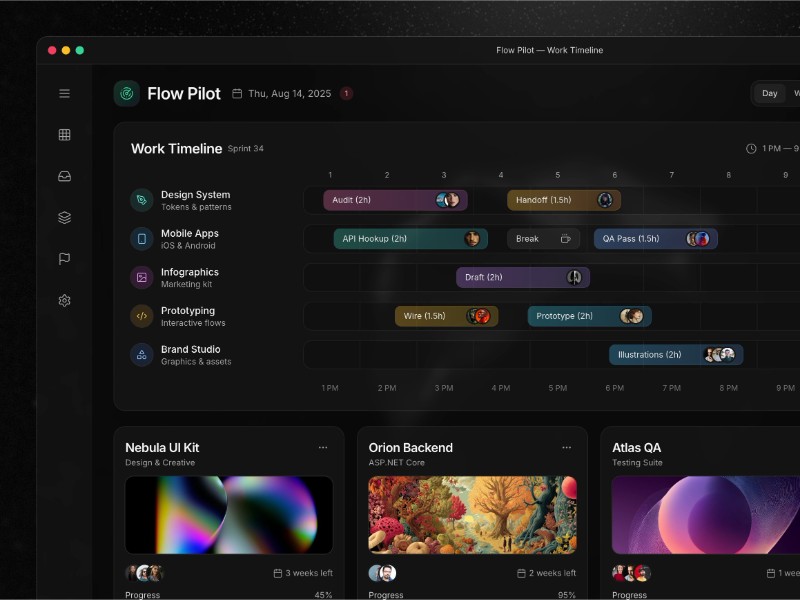Select the Wire (1.5h) task bar
The width and height of the screenshot is (800, 600).
[x=446, y=316]
